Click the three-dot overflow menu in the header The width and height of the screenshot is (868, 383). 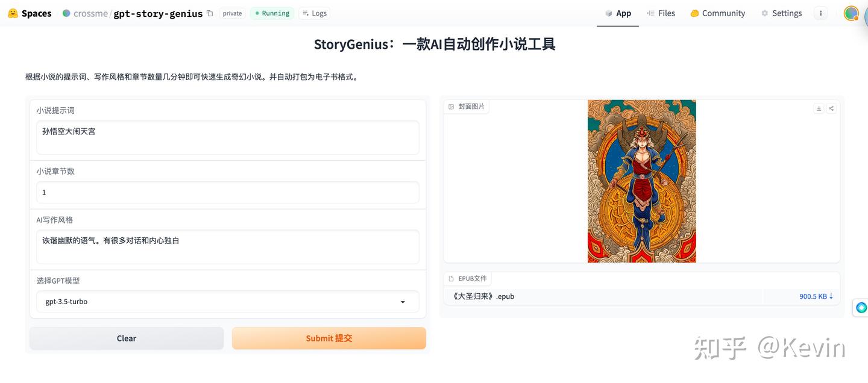click(820, 13)
